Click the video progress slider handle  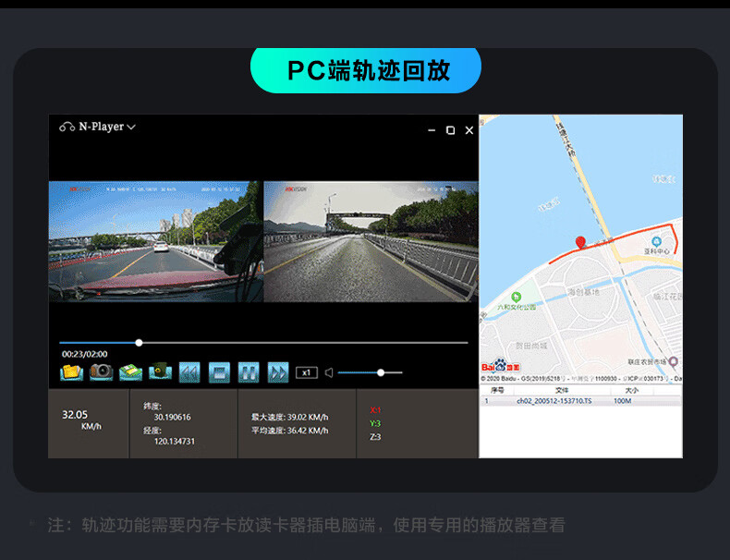(139, 343)
